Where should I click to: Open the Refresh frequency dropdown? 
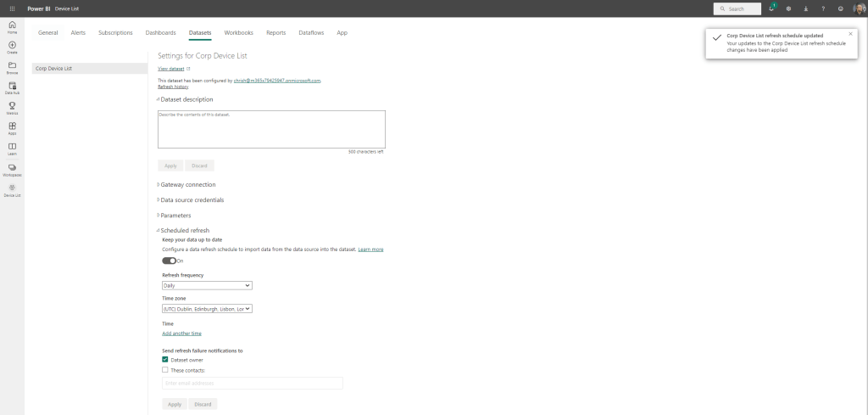tap(207, 285)
